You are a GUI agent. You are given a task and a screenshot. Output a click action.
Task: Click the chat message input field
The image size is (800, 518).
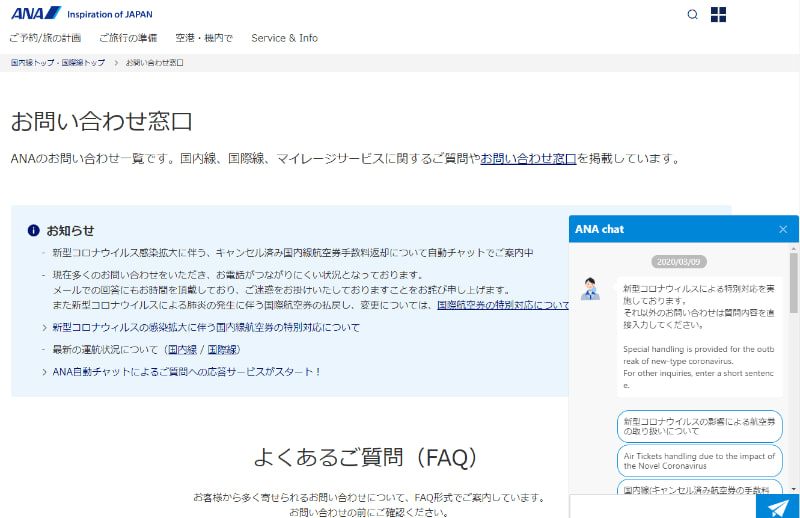click(663, 507)
